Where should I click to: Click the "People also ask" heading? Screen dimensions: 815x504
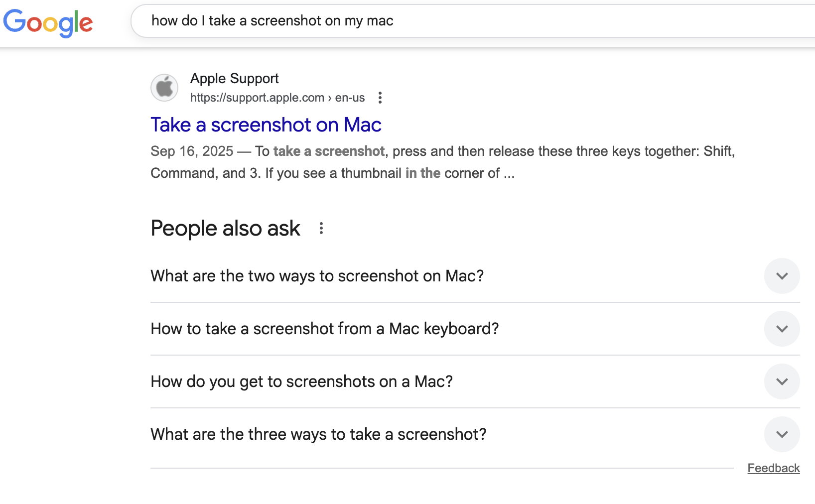(x=225, y=228)
